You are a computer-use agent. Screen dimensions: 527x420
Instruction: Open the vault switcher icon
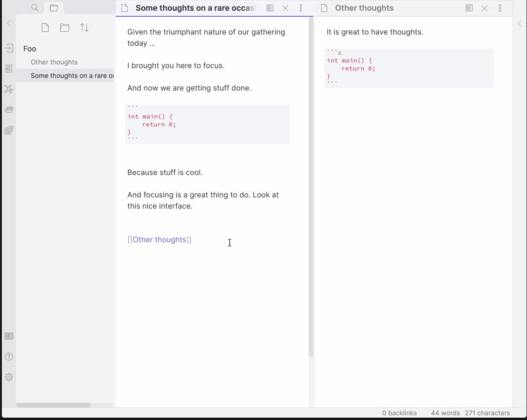tap(9, 336)
